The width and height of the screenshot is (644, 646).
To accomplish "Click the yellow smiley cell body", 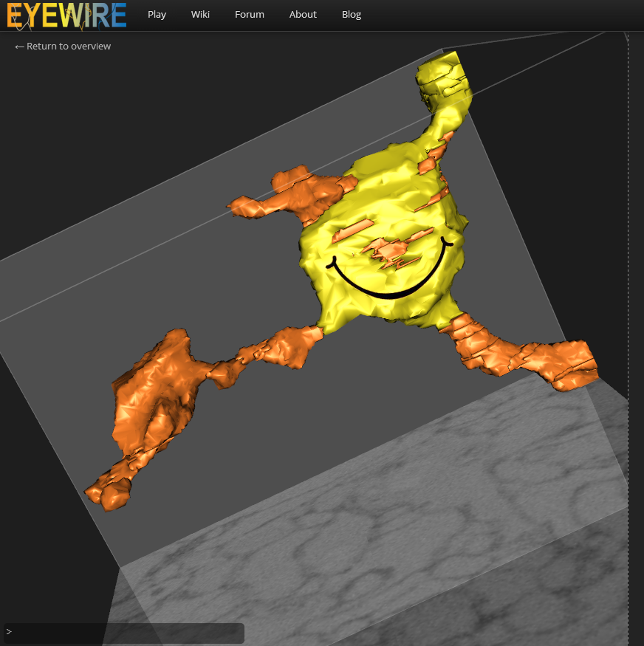I will click(383, 235).
